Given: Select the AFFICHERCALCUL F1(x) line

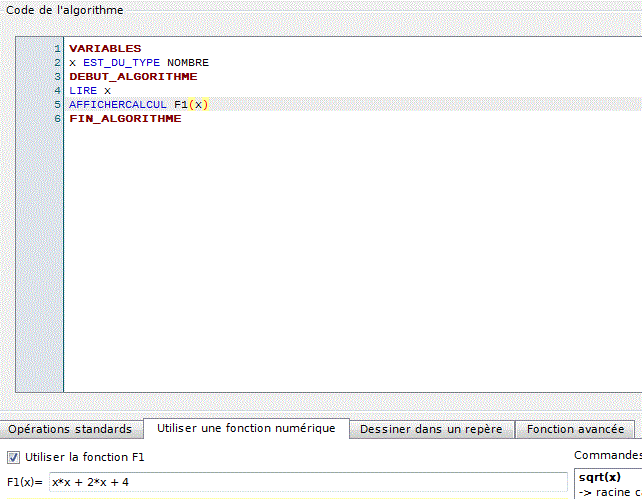Looking at the screenshot, I should pyautogui.click(x=138, y=104).
